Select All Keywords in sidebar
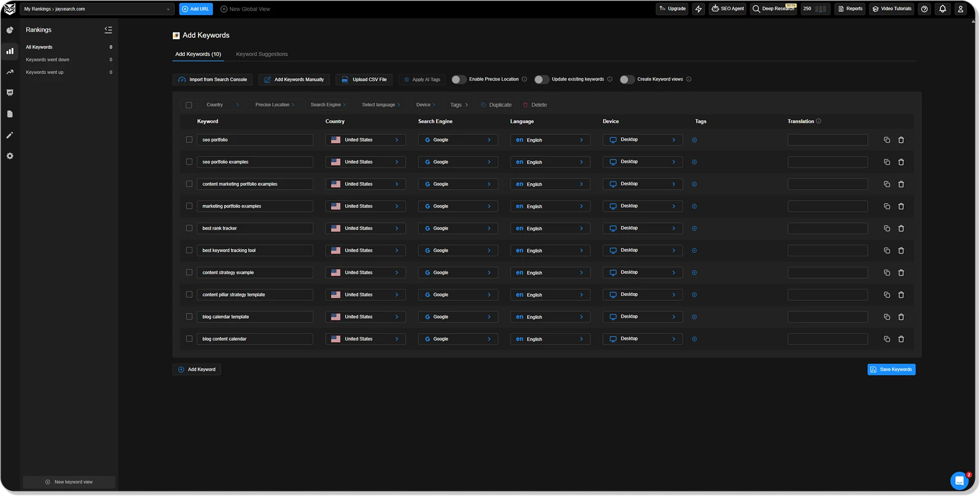Viewport: 980px width, 496px height. click(x=69, y=47)
